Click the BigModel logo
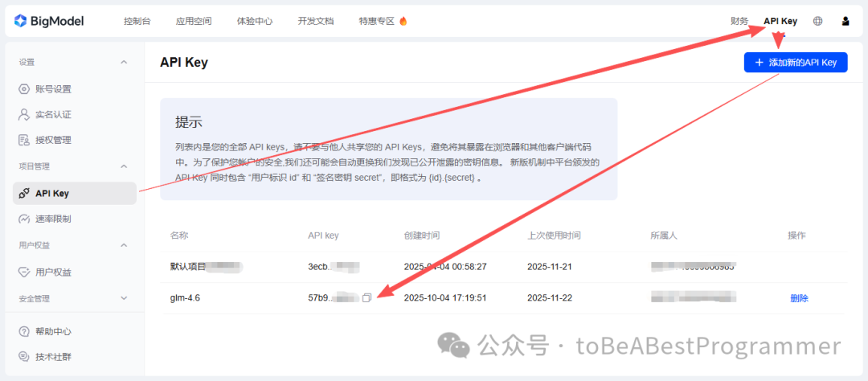The height and width of the screenshot is (381, 868). [x=49, y=21]
